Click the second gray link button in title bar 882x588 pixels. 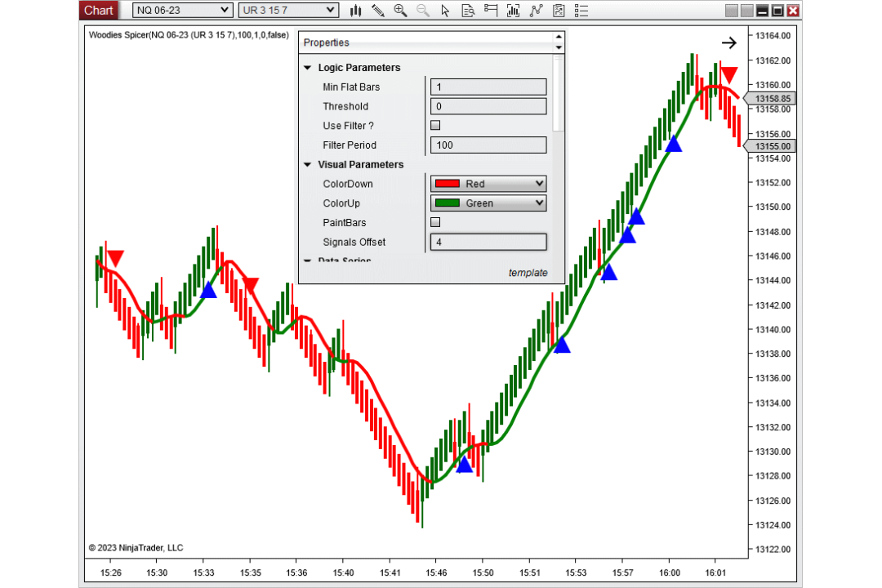coord(747,11)
